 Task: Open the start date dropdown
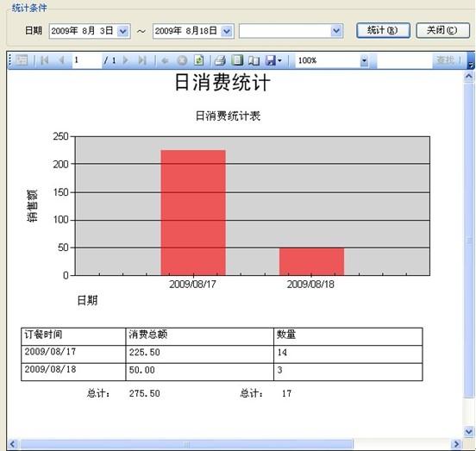[x=122, y=31]
